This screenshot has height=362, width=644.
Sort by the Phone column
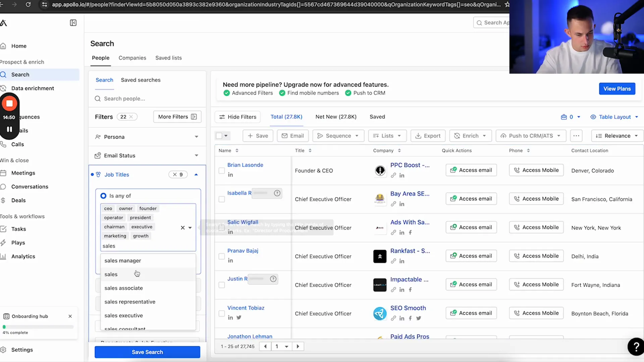528,150
